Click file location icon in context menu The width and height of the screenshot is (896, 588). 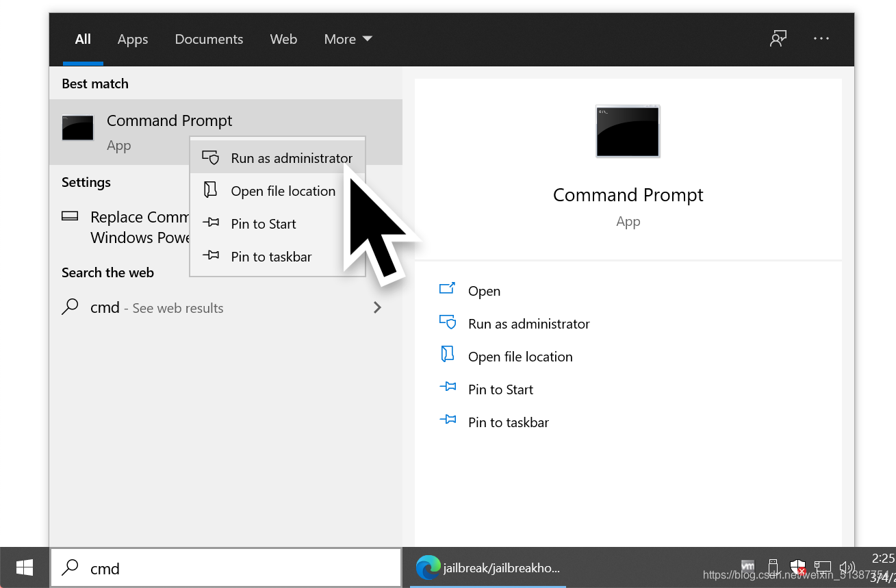click(x=211, y=190)
